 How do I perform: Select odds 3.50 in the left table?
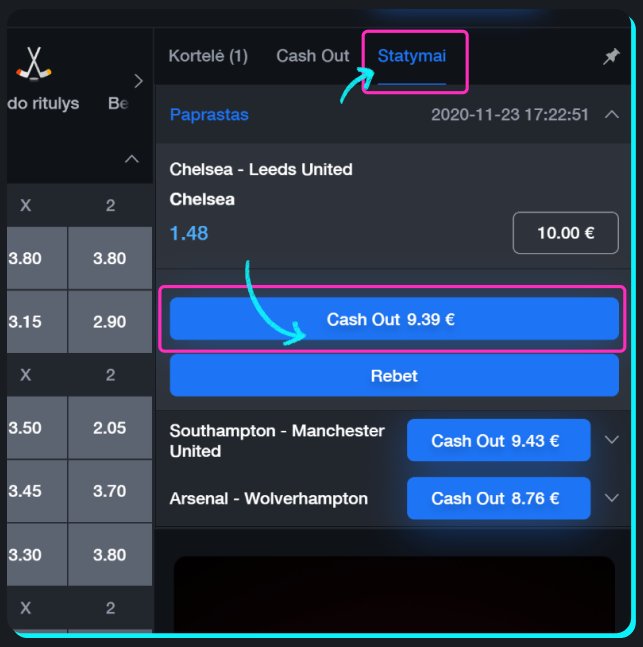[37, 427]
